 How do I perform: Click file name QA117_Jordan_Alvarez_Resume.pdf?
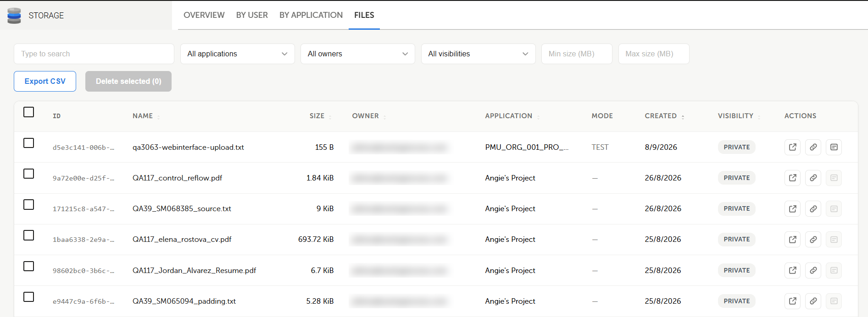[194, 270]
